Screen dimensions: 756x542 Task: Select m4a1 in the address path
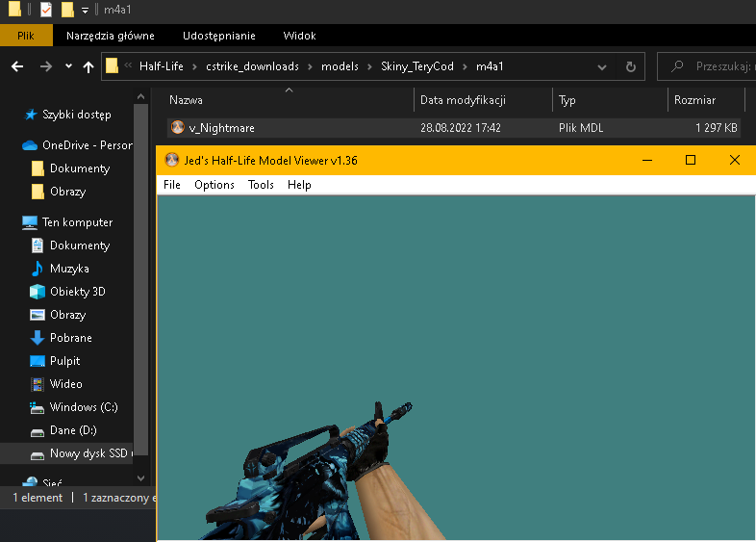[x=490, y=66]
